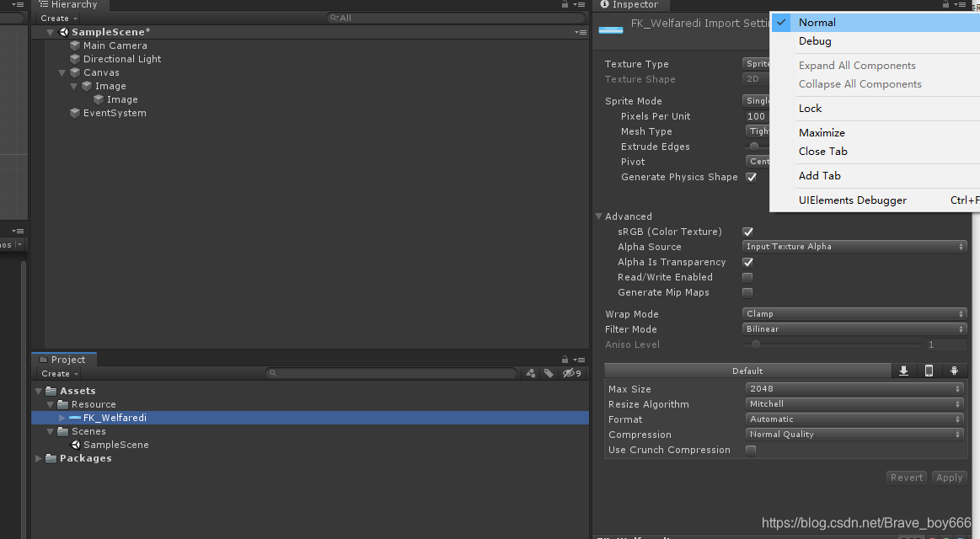The height and width of the screenshot is (539, 980).
Task: Enable Use Crunch Compression checkbox
Action: click(x=751, y=450)
